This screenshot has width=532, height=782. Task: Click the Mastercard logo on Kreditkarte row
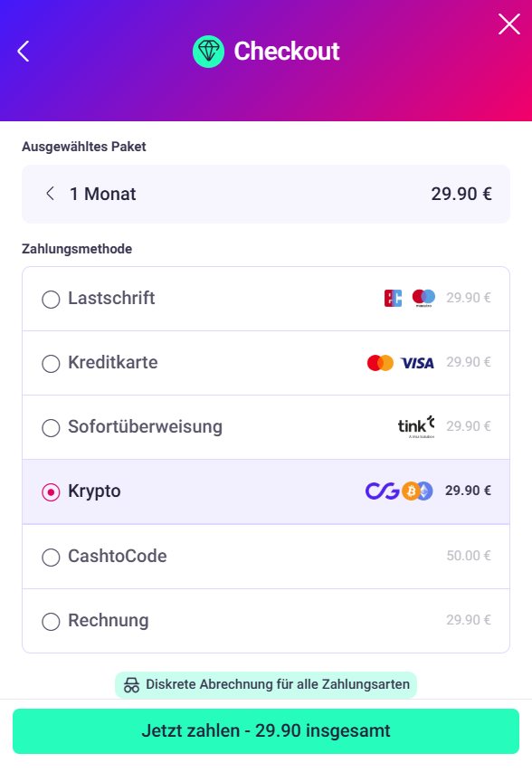380,363
